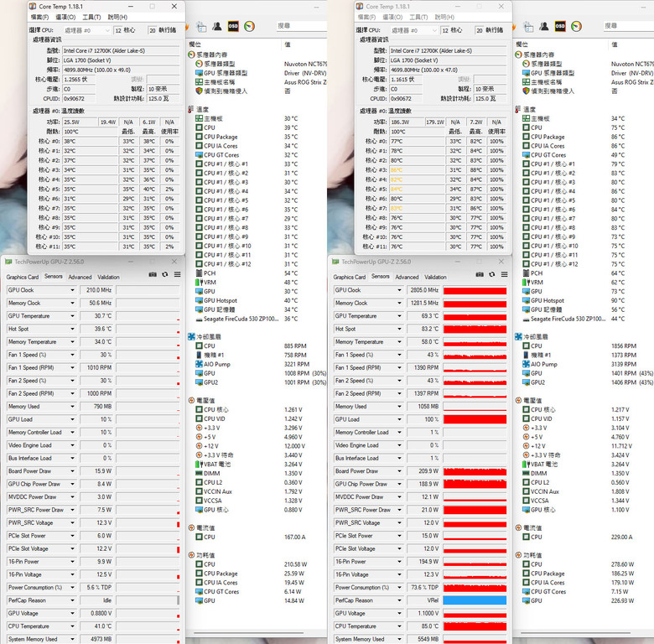Click the refresh icon in GPU-Z with red graphs
This screenshot has width=654, height=644.
[x=492, y=274]
